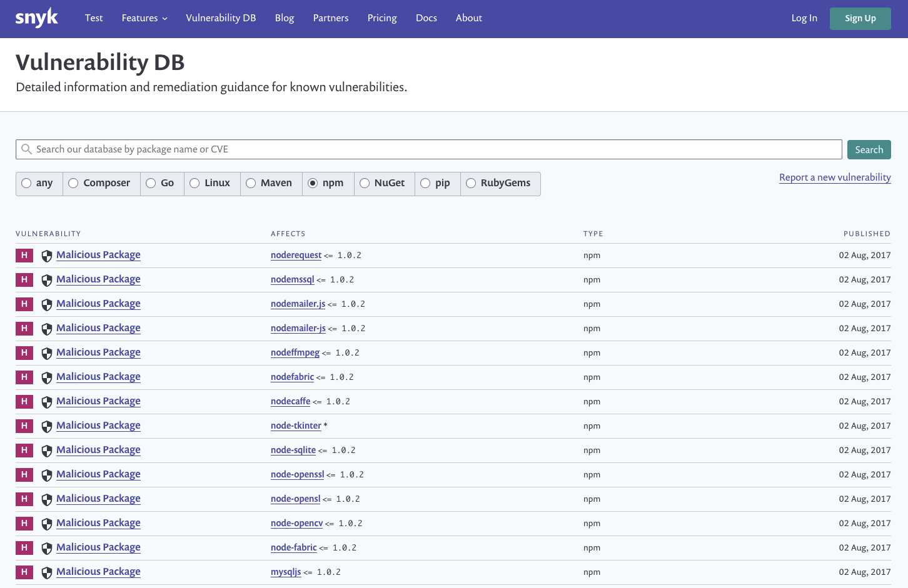
Task: Click the Search button
Action: (869, 150)
